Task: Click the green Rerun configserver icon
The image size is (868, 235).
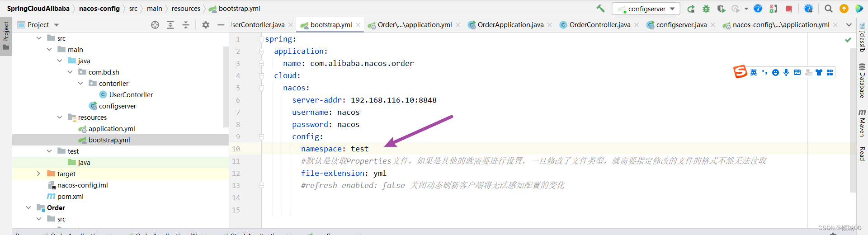Action: [x=691, y=9]
